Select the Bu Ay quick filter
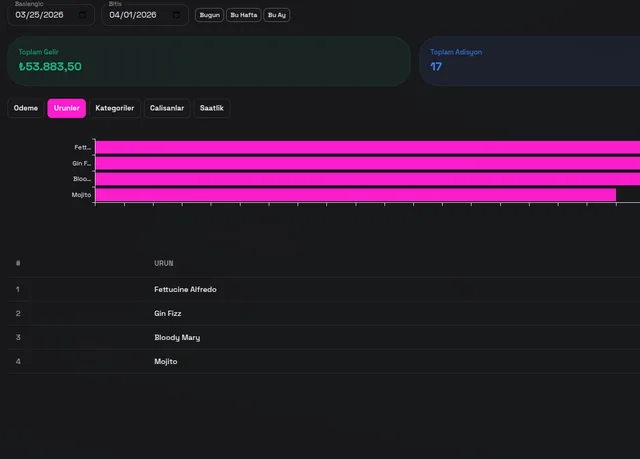 coord(277,15)
